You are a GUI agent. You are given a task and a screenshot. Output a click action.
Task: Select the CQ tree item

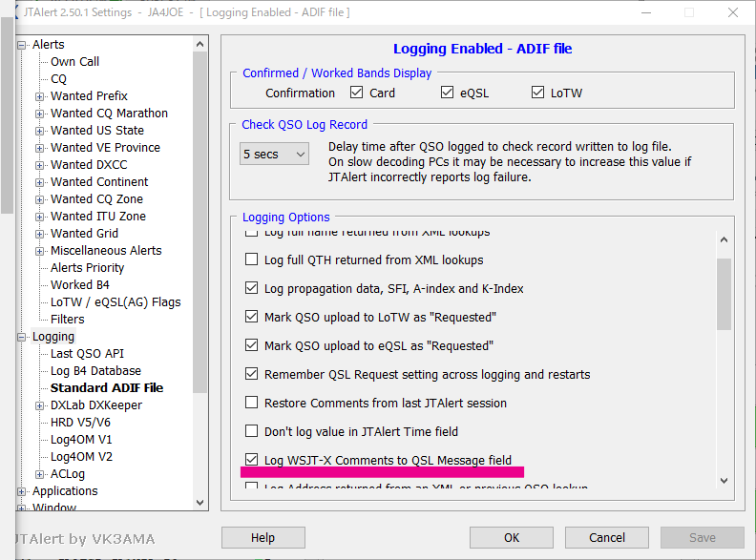coord(58,79)
